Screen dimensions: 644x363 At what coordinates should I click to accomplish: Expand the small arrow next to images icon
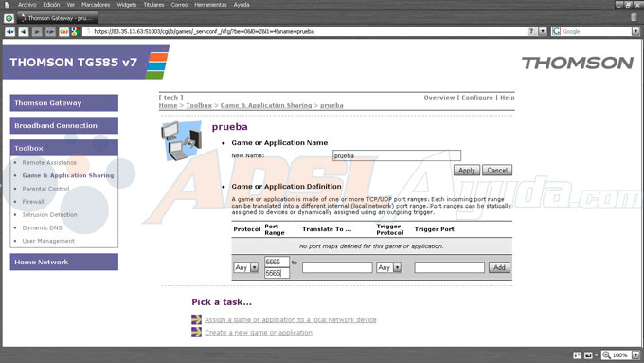point(596,355)
